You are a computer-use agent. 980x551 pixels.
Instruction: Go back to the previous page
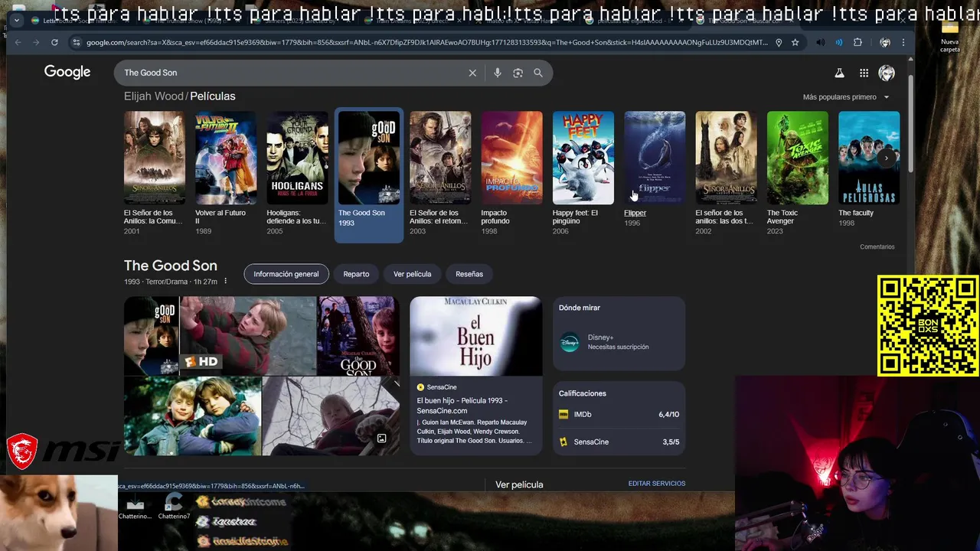(x=18, y=42)
